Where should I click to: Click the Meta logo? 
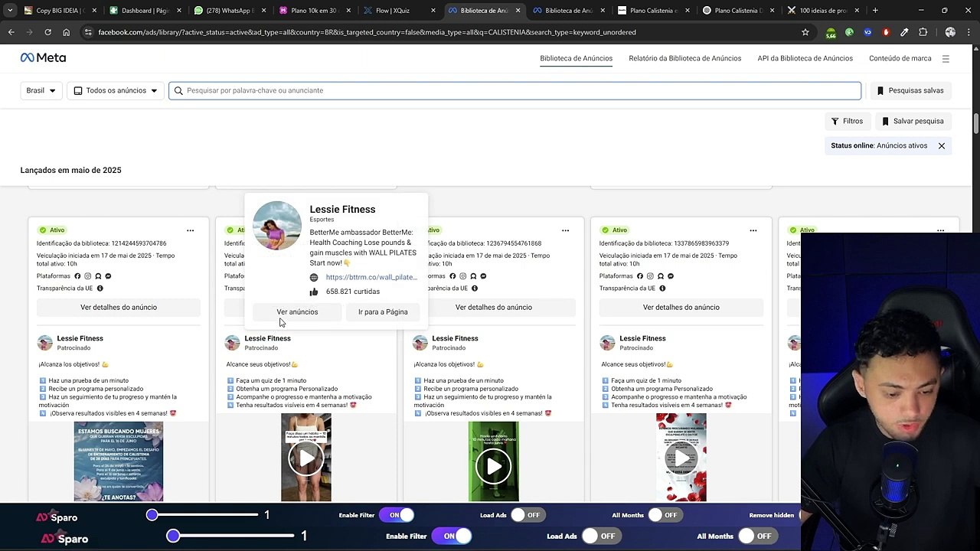coord(43,58)
